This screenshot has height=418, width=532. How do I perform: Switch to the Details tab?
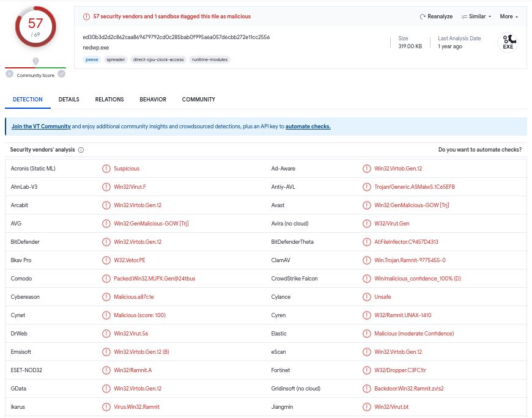point(69,100)
